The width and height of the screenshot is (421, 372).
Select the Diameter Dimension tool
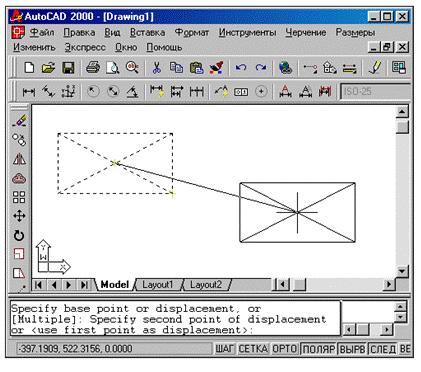(x=113, y=91)
